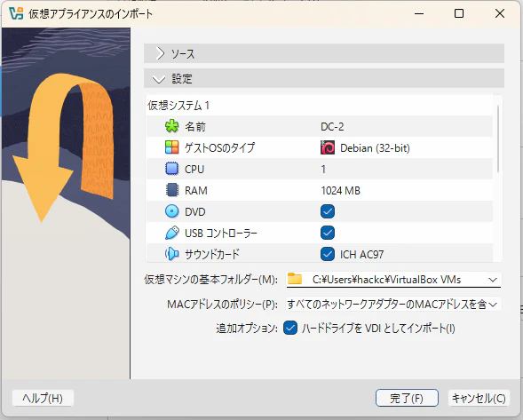The height and width of the screenshot is (420, 523).
Task: Uncheck the USB コントローラー checkbox
Action: [328, 233]
